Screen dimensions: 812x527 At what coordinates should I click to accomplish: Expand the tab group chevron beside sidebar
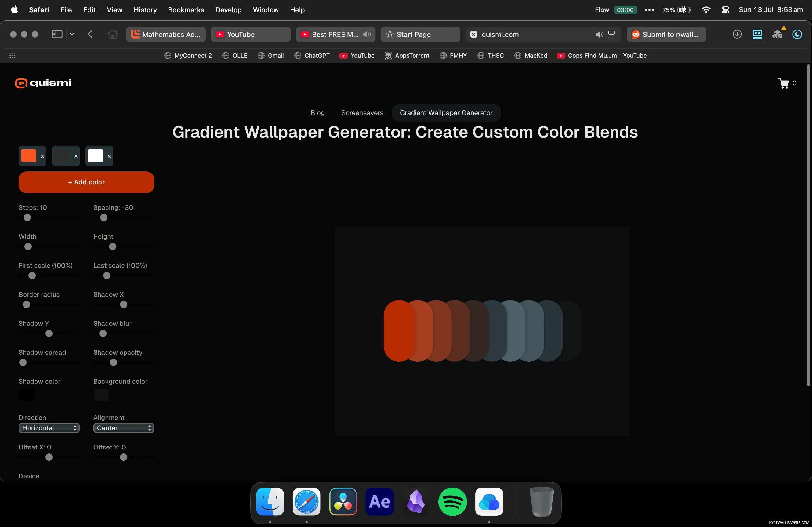point(72,34)
